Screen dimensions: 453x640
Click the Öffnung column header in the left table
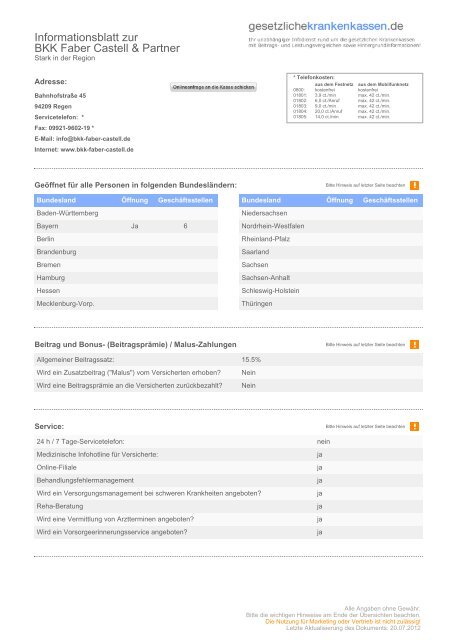coord(135,200)
